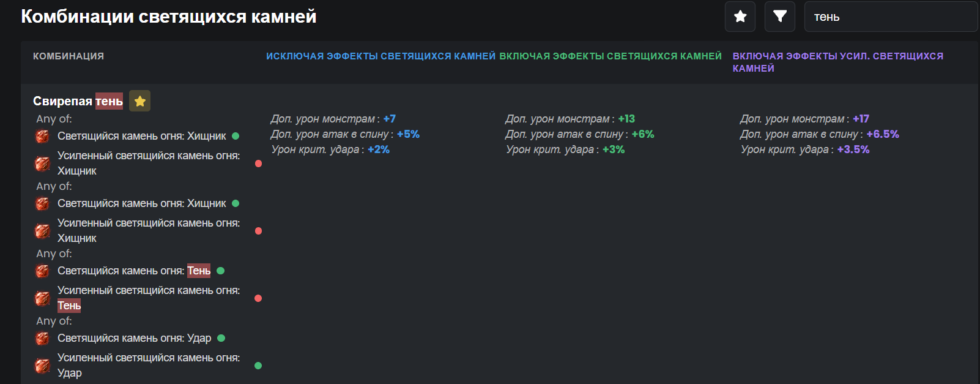The height and width of the screenshot is (384, 980).
Task: Click the Комбинация column header
Action: (69, 56)
